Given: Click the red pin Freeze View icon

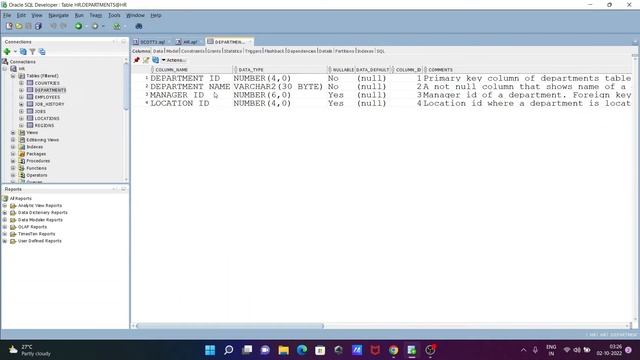Looking at the screenshot, I should pos(137,60).
